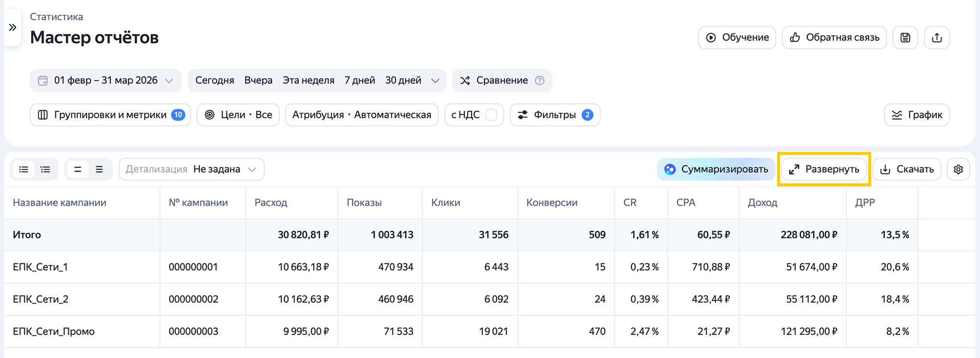Image resolution: width=980 pixels, height=358 pixels.
Task: Click total conversions value 509
Action: (x=597, y=235)
